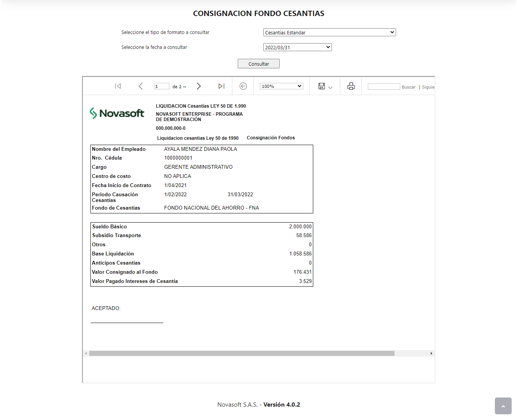
Task: Click the ACEPTADO: label
Action: (106, 308)
